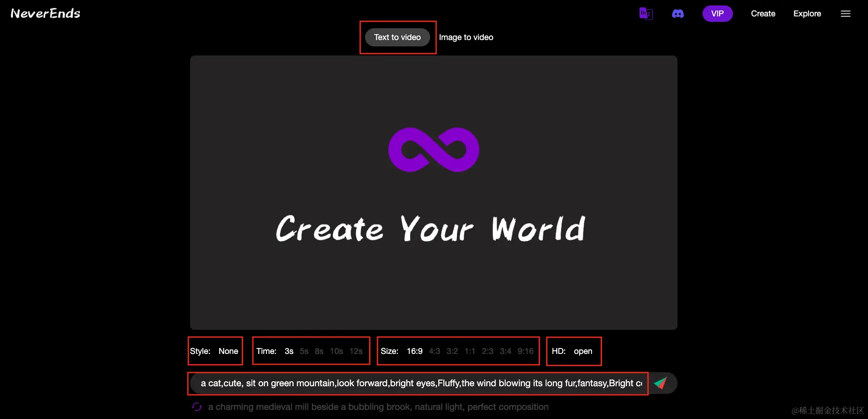The width and height of the screenshot is (868, 419).
Task: Open the Discord community icon
Action: tap(678, 14)
